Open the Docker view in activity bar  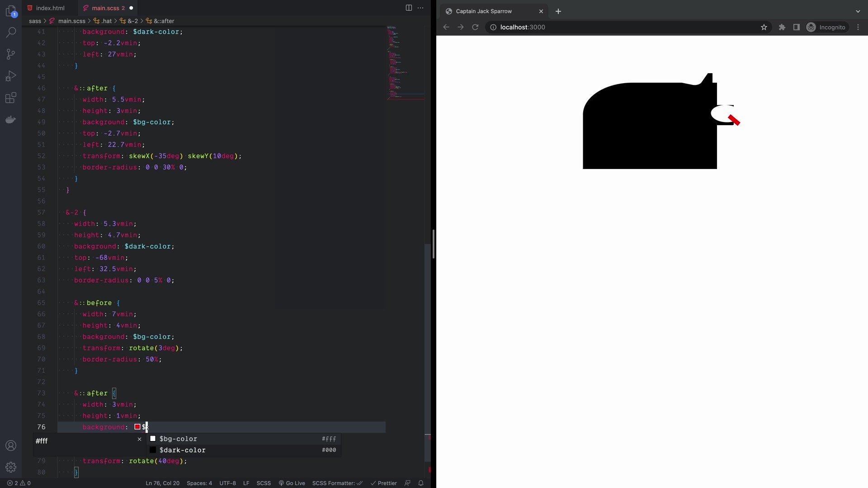click(x=11, y=120)
